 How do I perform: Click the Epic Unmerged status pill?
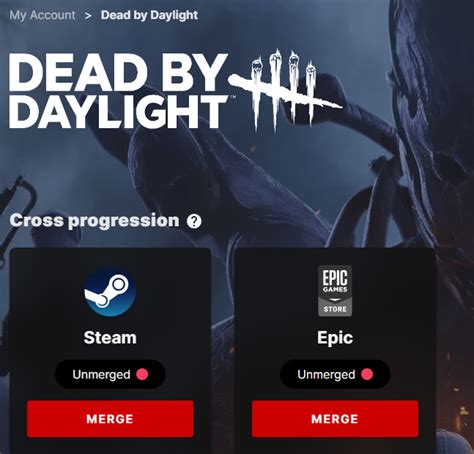(335, 374)
